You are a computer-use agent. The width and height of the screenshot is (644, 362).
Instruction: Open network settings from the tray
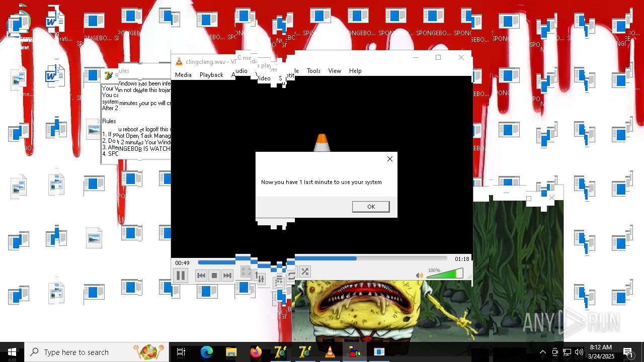click(567, 352)
